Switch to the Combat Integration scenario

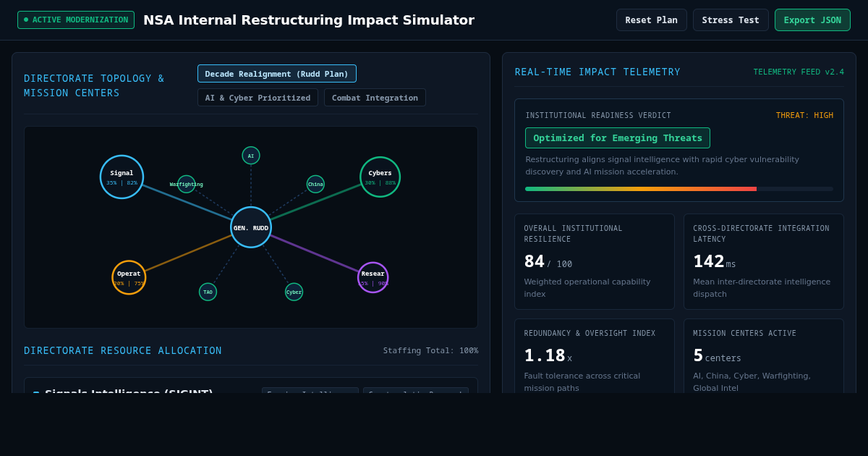coord(375,98)
